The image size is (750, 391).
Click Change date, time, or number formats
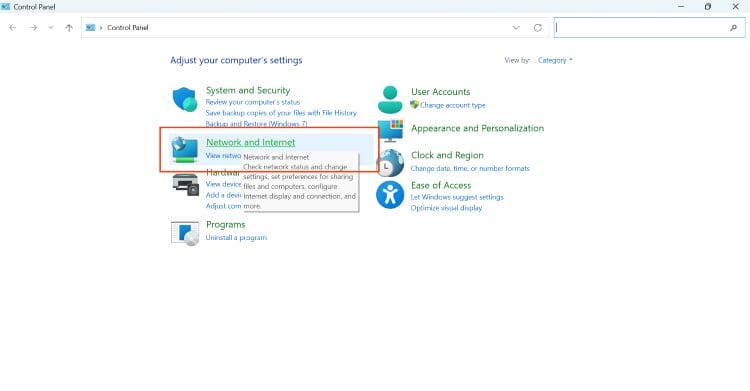coord(470,168)
